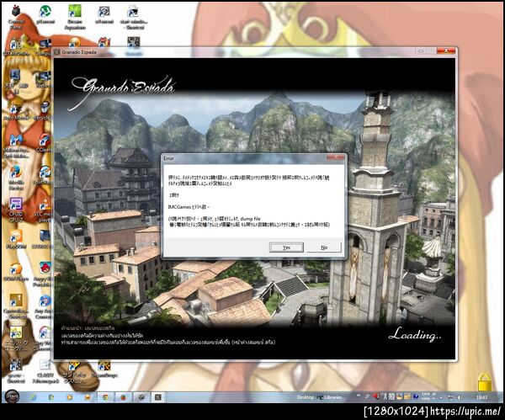The height and width of the screenshot is (420, 505).
Task: Open the Angry Birds desktop shortcut
Action: pos(44,274)
